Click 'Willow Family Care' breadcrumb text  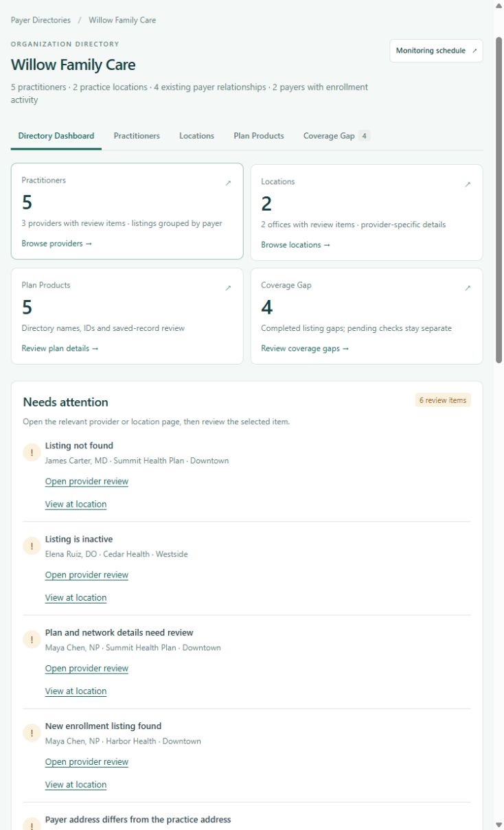coord(122,20)
